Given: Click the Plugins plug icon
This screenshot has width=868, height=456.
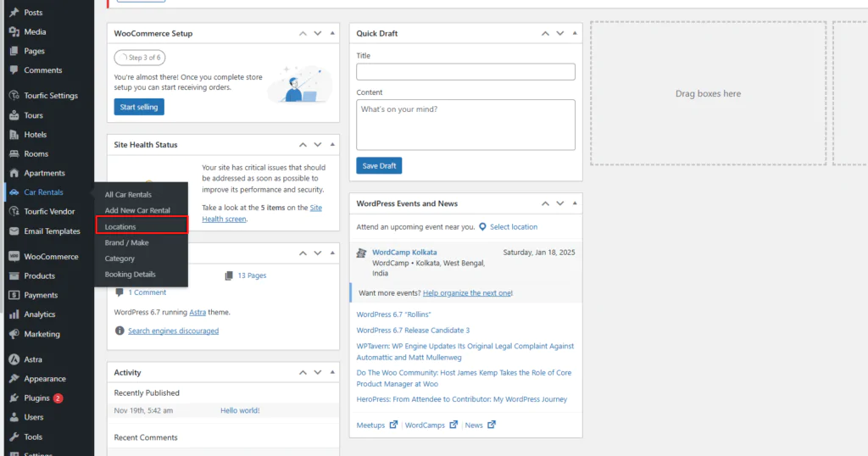Looking at the screenshot, I should [14, 398].
